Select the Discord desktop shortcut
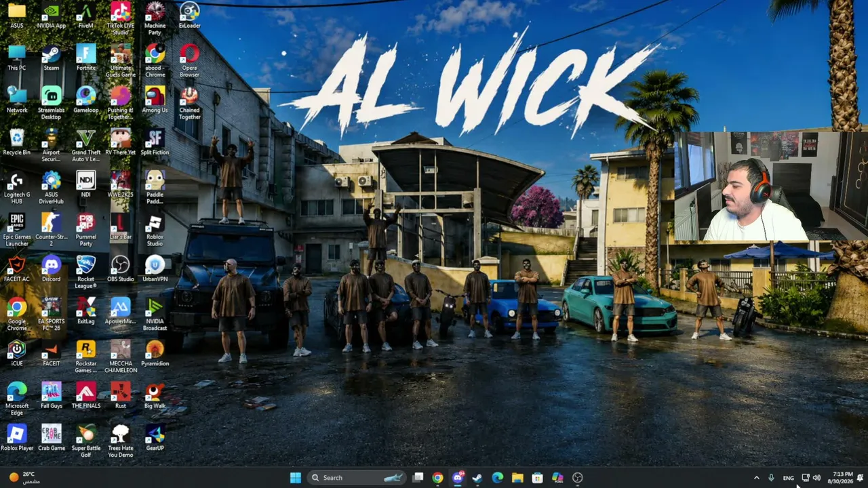This screenshot has width=868, height=488. pyautogui.click(x=52, y=269)
